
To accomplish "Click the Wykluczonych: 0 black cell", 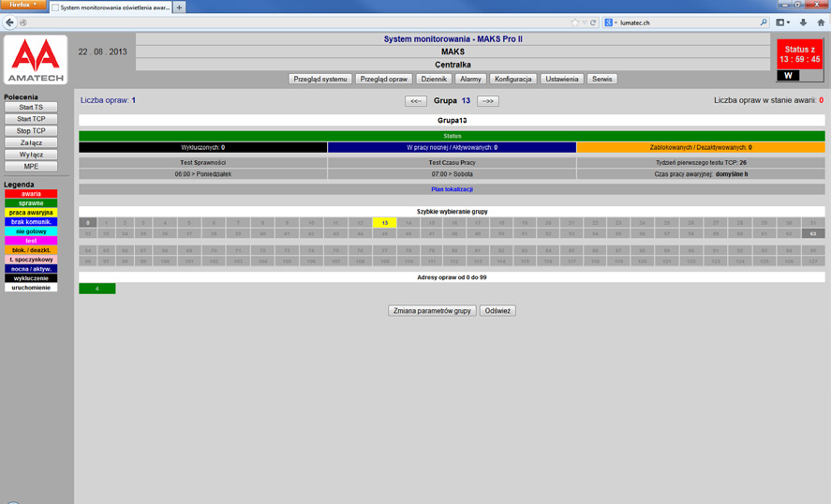I will 203,147.
